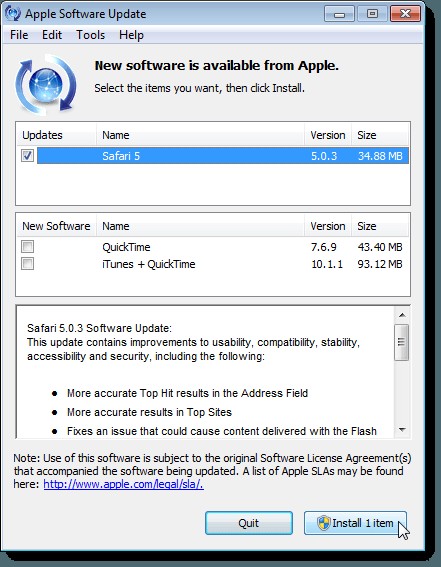Select the QuickTime row name
Image resolution: width=441 pixels, height=567 pixels.
click(126, 247)
